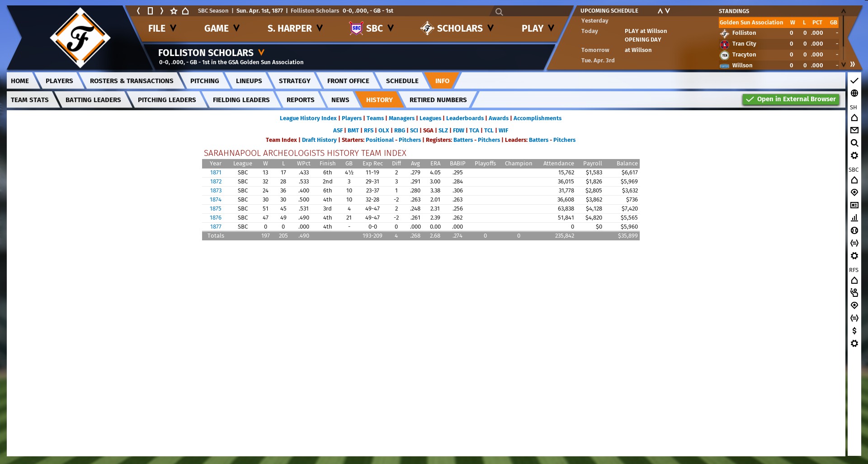The height and width of the screenshot is (464, 868).
Task: Expand standings panel with double chevron
Action: [x=852, y=64]
